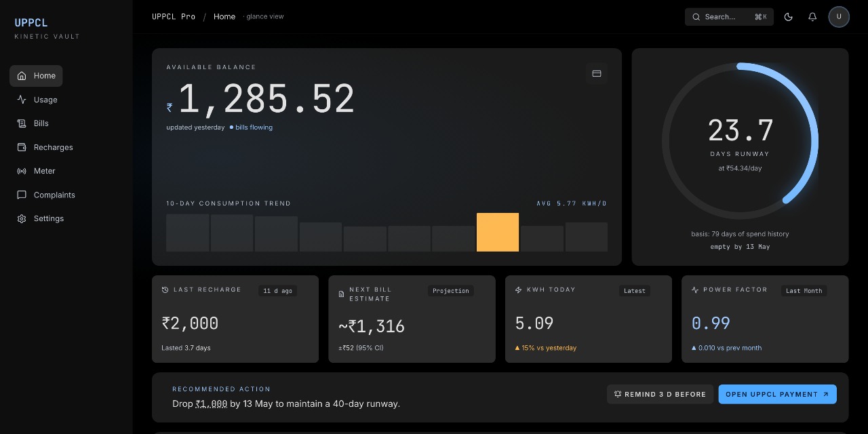This screenshot has width=868, height=434.
Task: Click the card icon in balance panel
Action: pos(597,74)
